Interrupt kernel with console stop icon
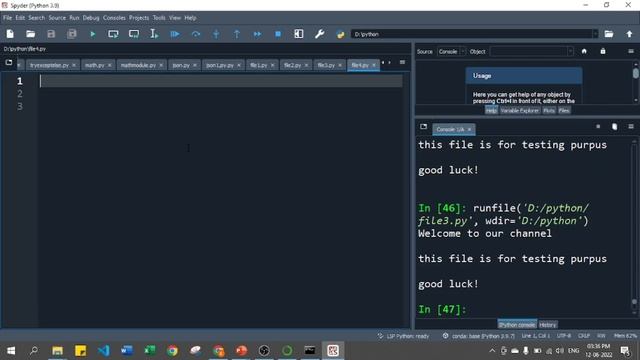640x360 pixels. 598,127
